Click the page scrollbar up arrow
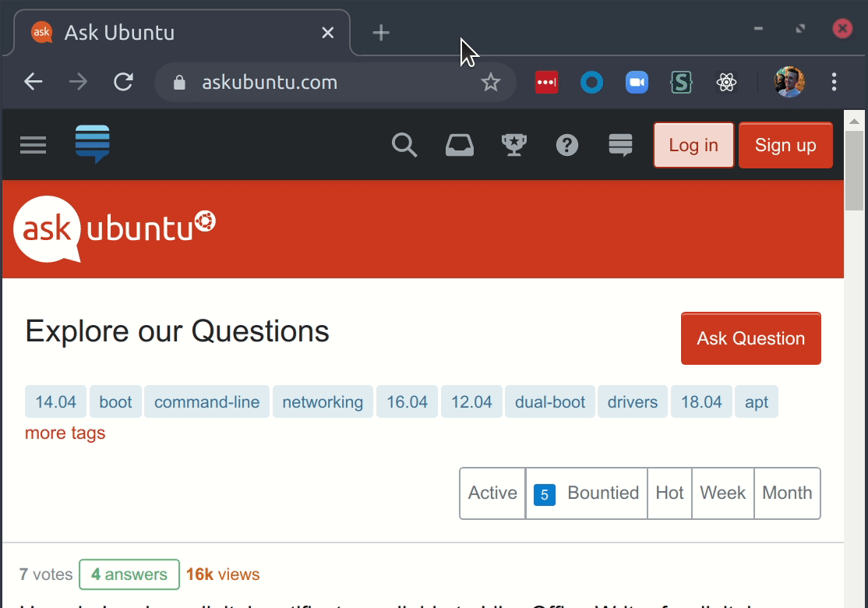The width and height of the screenshot is (868, 608). tap(854, 121)
